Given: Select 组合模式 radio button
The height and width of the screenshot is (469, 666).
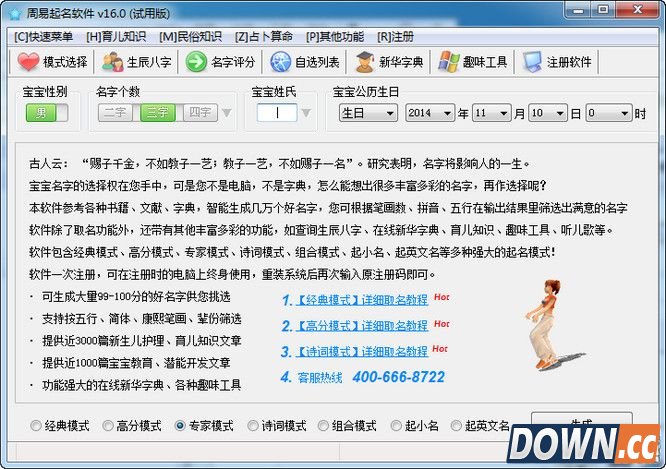Looking at the screenshot, I should (323, 425).
